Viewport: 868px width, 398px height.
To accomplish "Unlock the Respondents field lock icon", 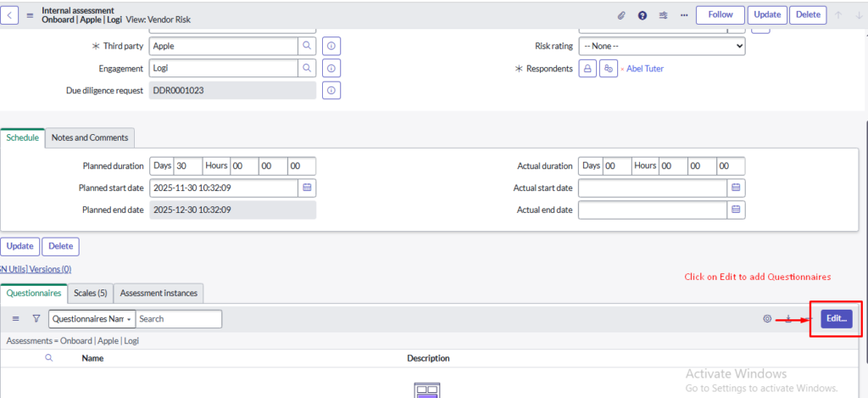I will [587, 69].
